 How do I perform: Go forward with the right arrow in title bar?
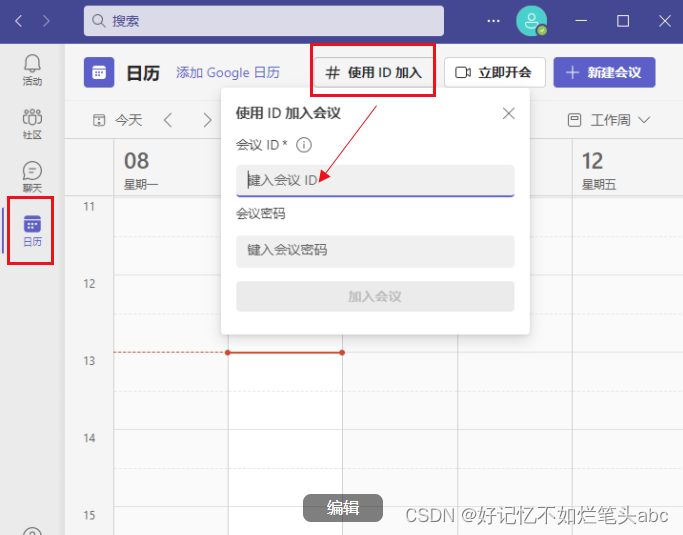coord(46,21)
